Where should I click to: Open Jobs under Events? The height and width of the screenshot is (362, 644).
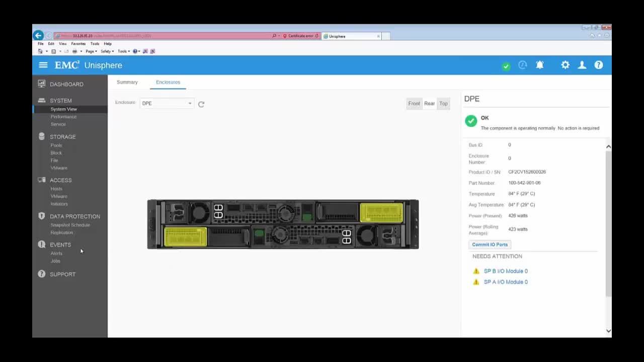point(55,261)
